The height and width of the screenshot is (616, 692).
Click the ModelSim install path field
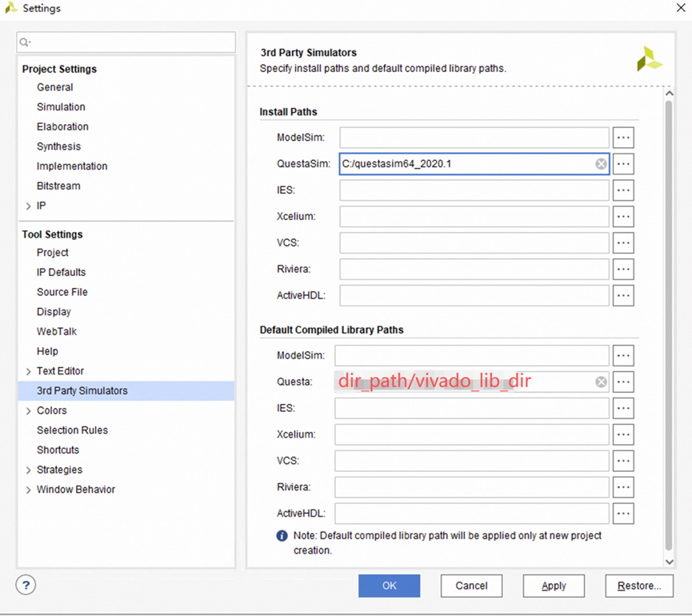point(474,138)
